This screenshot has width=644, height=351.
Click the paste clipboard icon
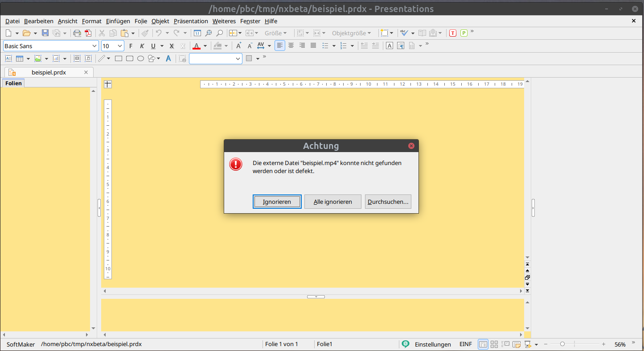click(x=124, y=33)
